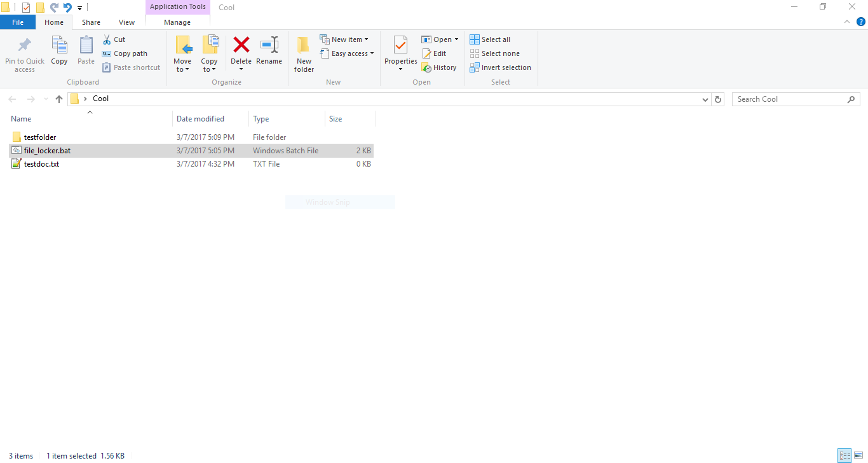This screenshot has height=463, width=868.
Task: Click the Copy path icon
Action: [125, 53]
